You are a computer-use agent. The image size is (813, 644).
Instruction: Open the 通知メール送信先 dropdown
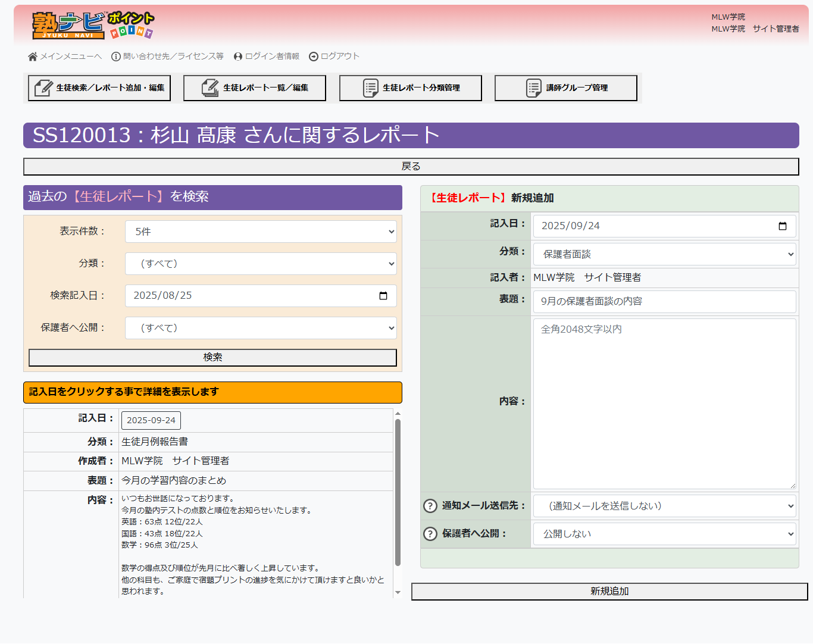click(664, 506)
